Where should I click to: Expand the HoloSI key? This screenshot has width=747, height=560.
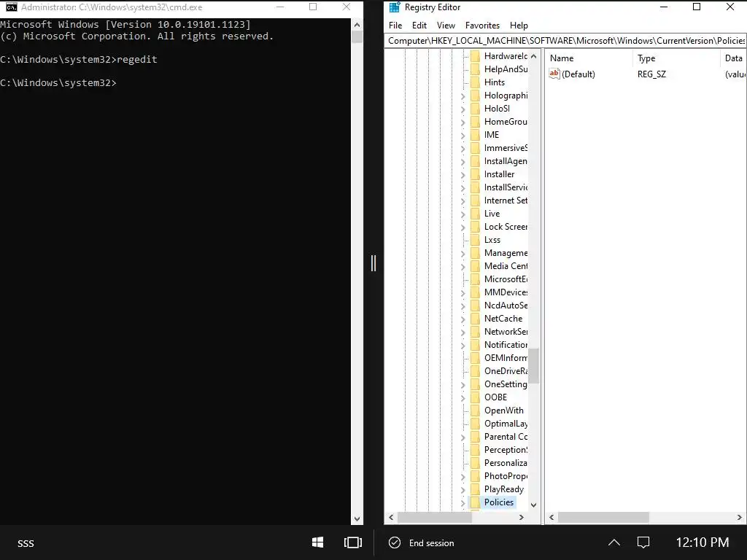click(x=462, y=109)
